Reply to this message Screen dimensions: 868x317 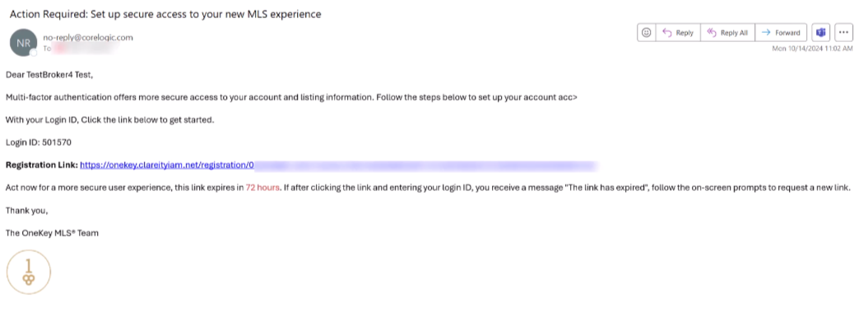[x=678, y=33]
